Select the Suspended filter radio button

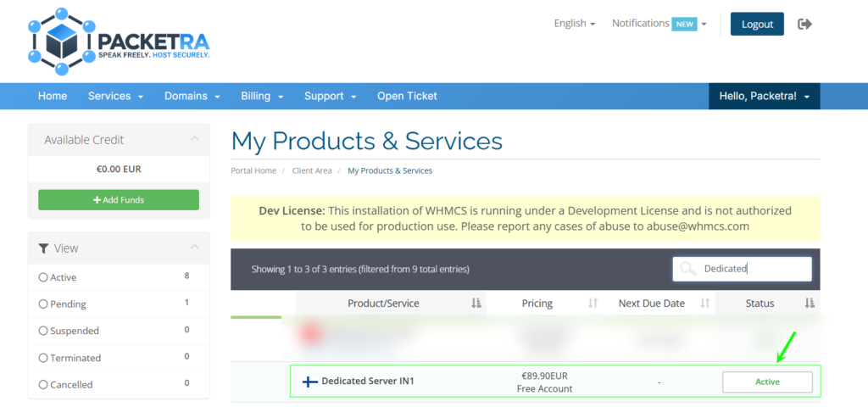click(43, 331)
